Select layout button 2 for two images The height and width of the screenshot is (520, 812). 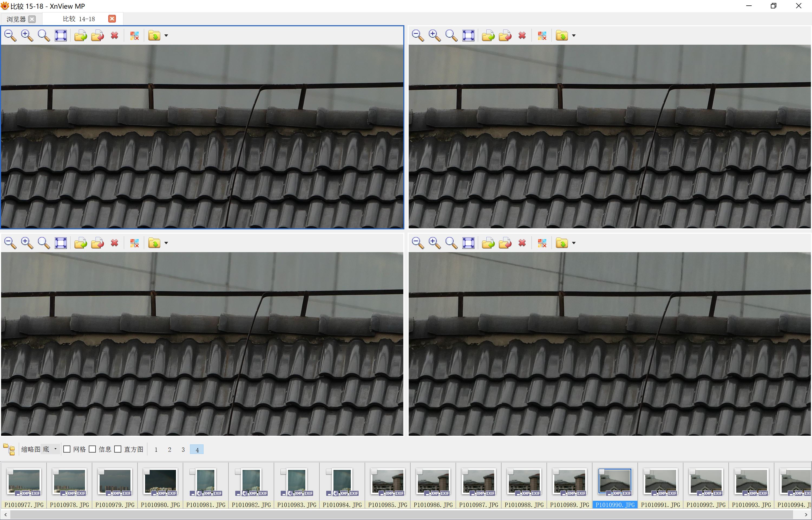coord(169,449)
